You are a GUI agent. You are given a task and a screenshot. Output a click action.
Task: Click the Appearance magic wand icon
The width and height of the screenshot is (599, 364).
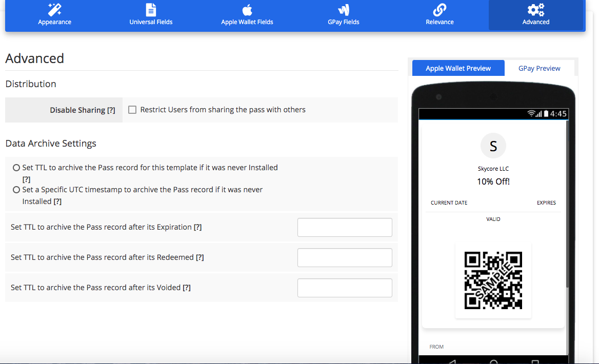pyautogui.click(x=55, y=9)
